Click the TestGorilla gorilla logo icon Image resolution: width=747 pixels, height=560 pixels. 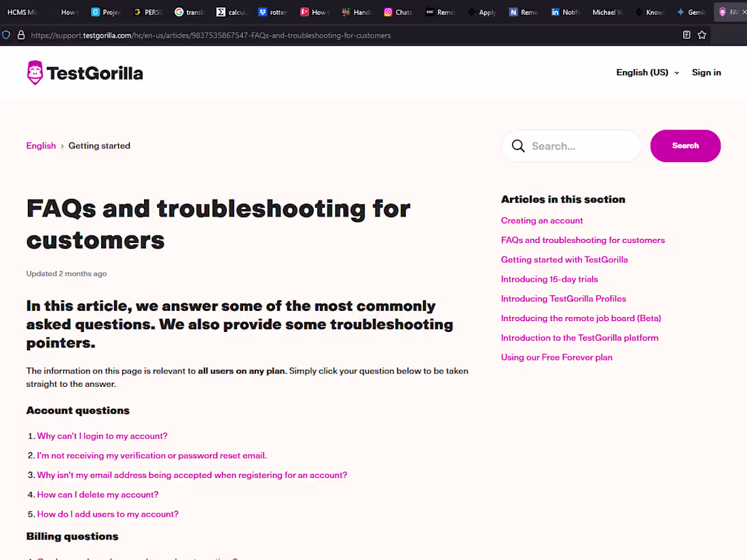tap(35, 73)
